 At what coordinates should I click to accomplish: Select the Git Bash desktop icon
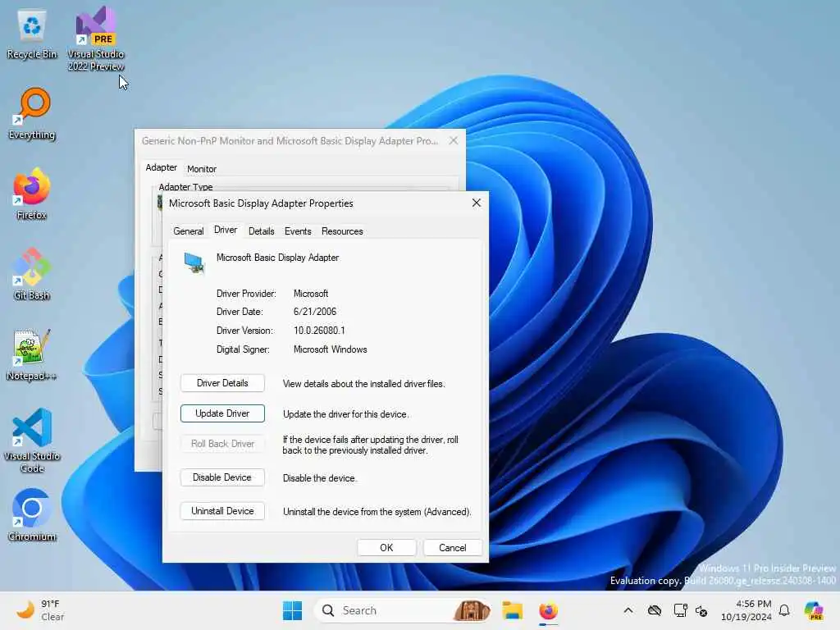(x=32, y=274)
